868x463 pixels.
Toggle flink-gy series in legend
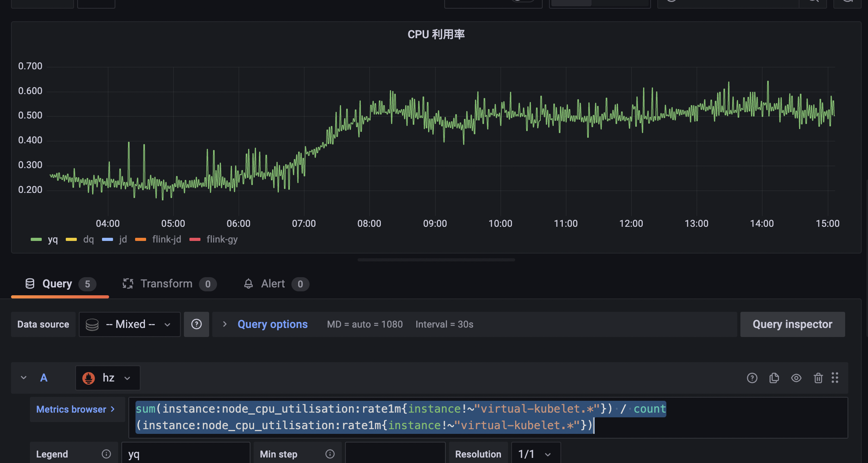(222, 239)
